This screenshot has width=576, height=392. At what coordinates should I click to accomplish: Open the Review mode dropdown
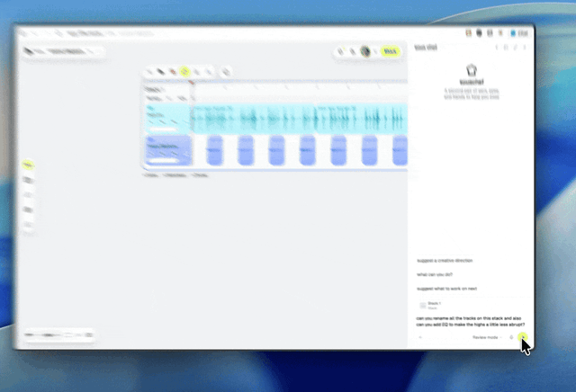(487, 337)
